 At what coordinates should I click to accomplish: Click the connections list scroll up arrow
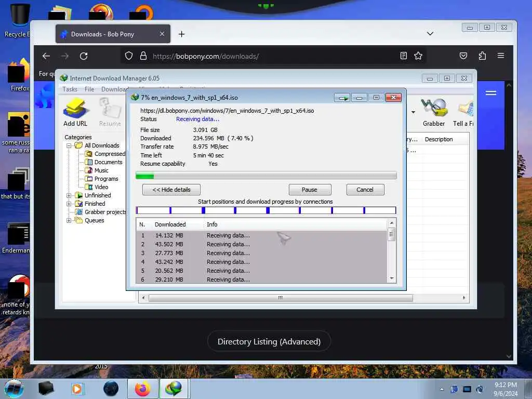coord(392,223)
